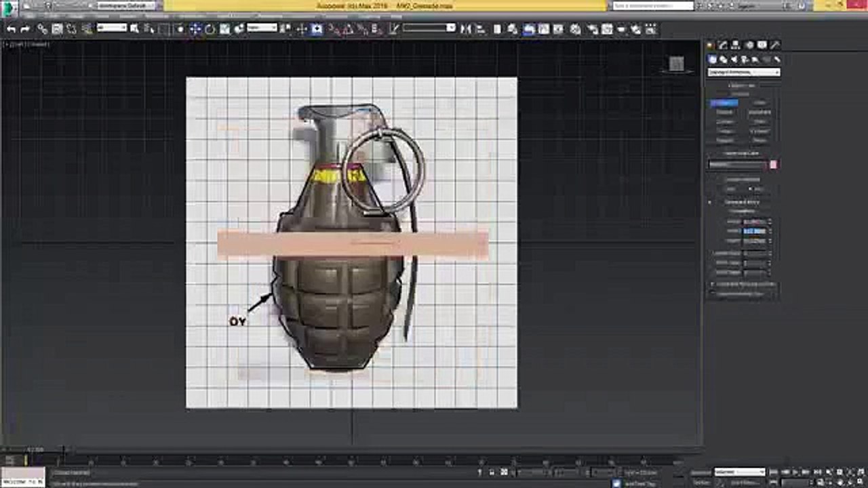This screenshot has width=868, height=488.
Task: Click the Undo arrow in main toolbar
Action: [11, 29]
